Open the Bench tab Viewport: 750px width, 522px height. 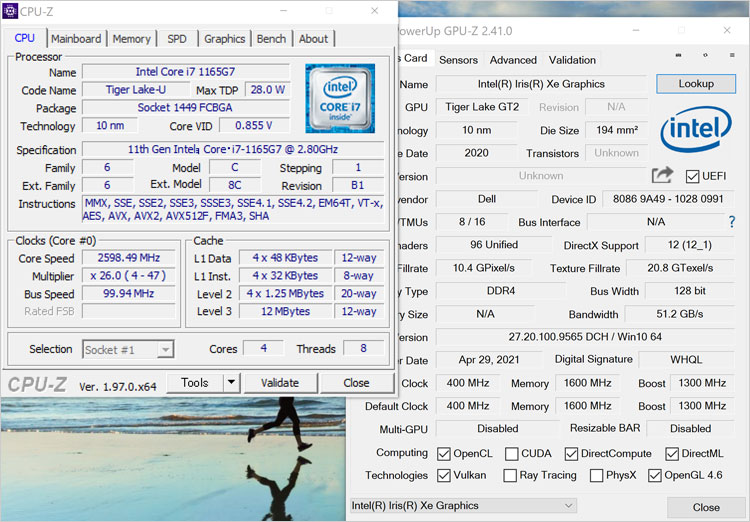click(x=271, y=39)
